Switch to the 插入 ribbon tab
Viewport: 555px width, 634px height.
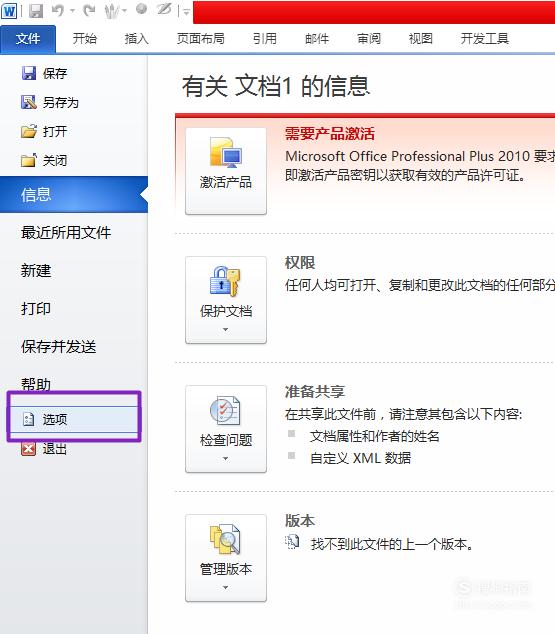(137, 39)
